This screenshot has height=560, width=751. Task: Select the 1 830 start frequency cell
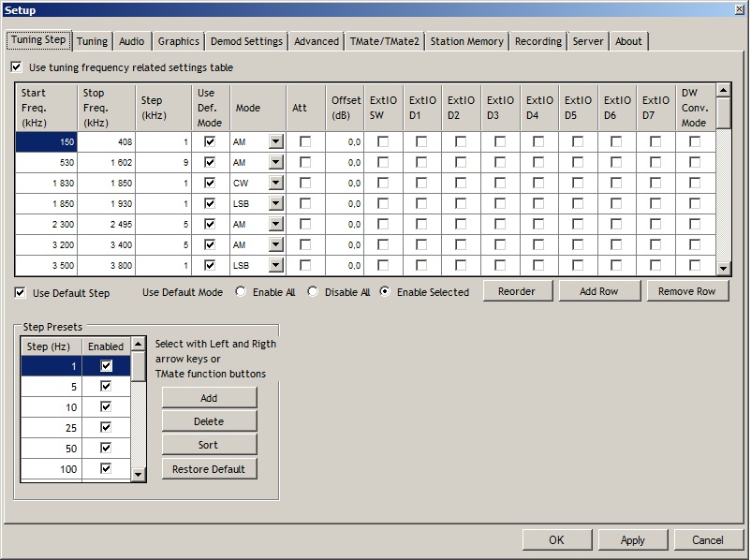[x=47, y=183]
